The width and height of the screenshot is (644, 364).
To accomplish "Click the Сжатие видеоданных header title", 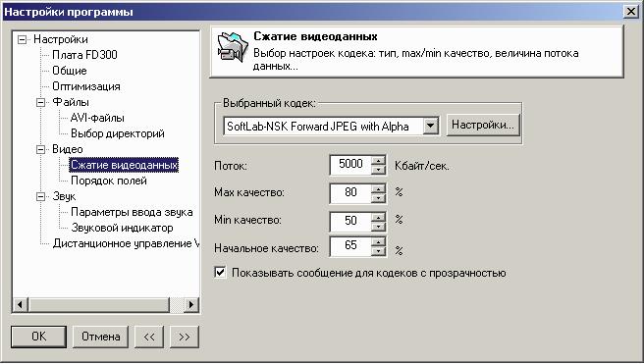I will coord(315,36).
